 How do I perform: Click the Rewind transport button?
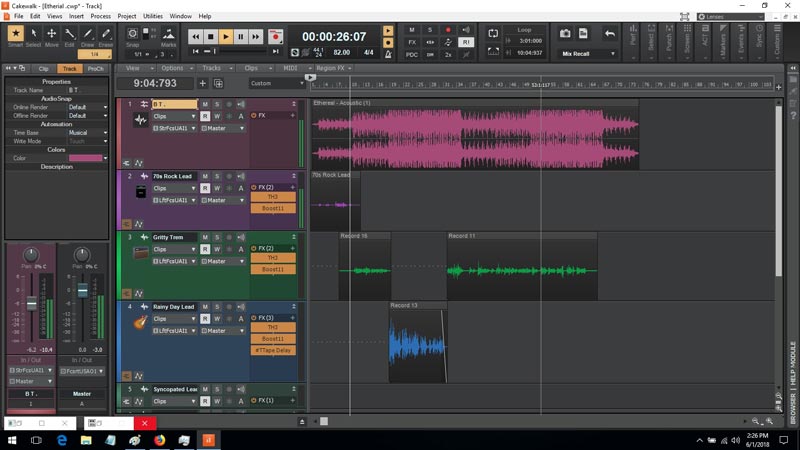[x=195, y=37]
